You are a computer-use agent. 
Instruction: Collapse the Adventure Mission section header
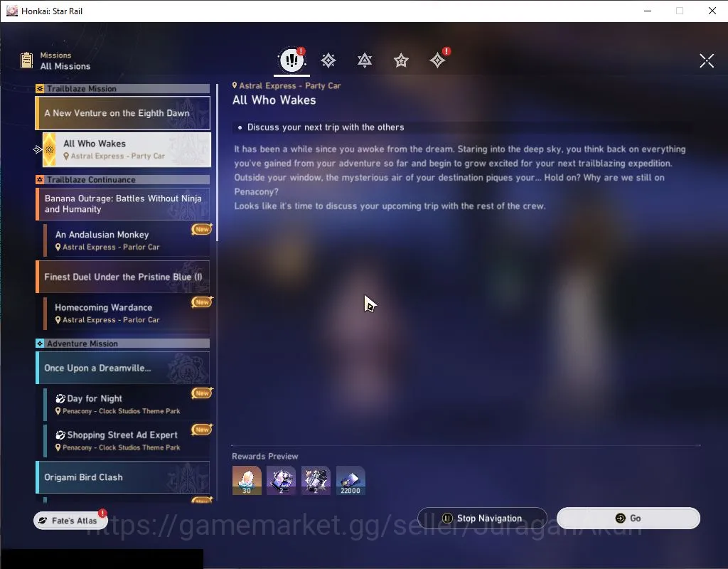pos(123,344)
